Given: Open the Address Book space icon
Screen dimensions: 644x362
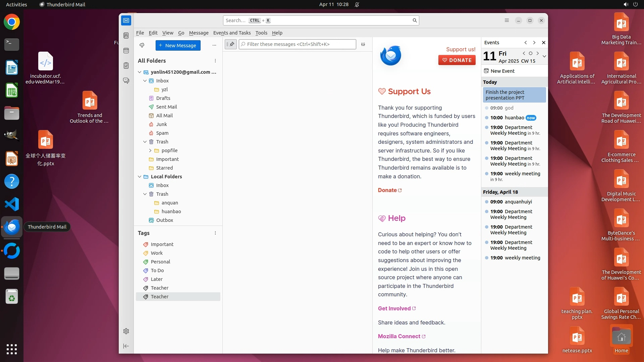Looking at the screenshot, I should coord(126,36).
